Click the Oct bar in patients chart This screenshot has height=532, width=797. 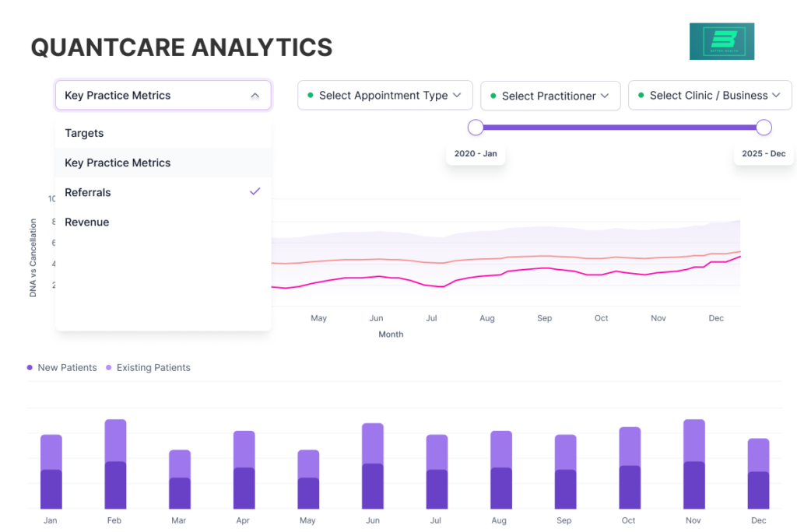(630, 468)
